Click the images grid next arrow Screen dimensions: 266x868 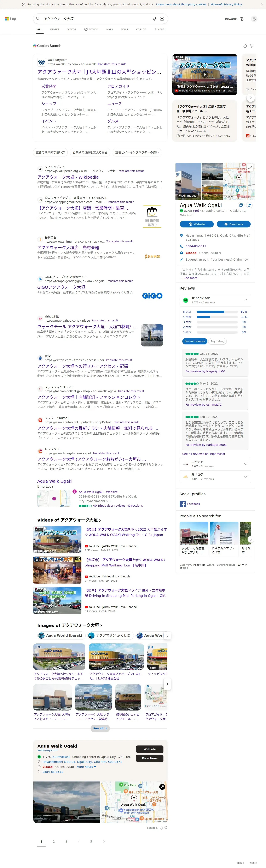(167, 684)
